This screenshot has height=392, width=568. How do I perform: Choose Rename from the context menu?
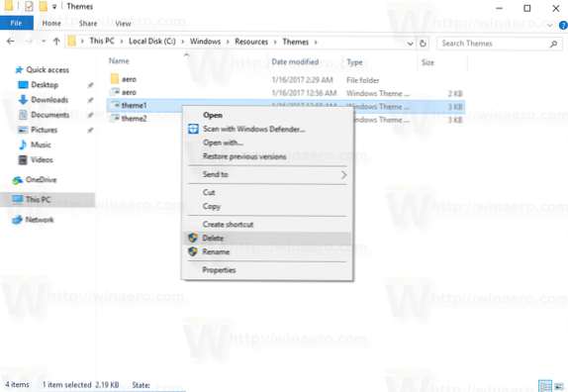click(216, 252)
